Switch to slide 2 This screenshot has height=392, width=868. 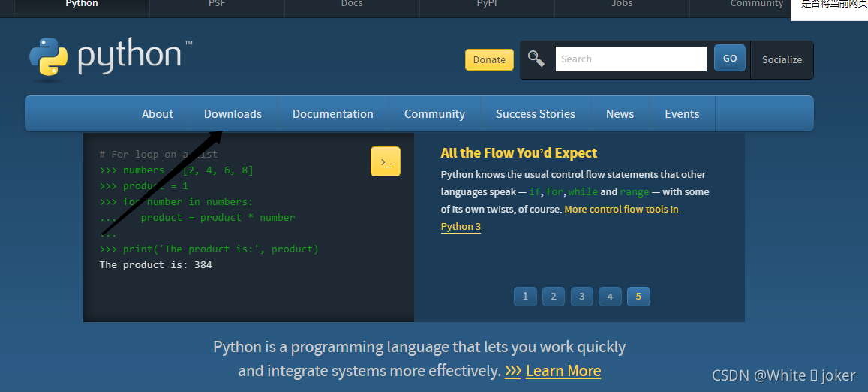pos(554,297)
